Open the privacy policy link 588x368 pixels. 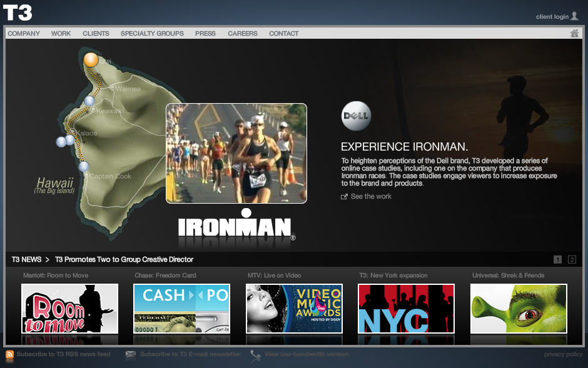tap(563, 354)
